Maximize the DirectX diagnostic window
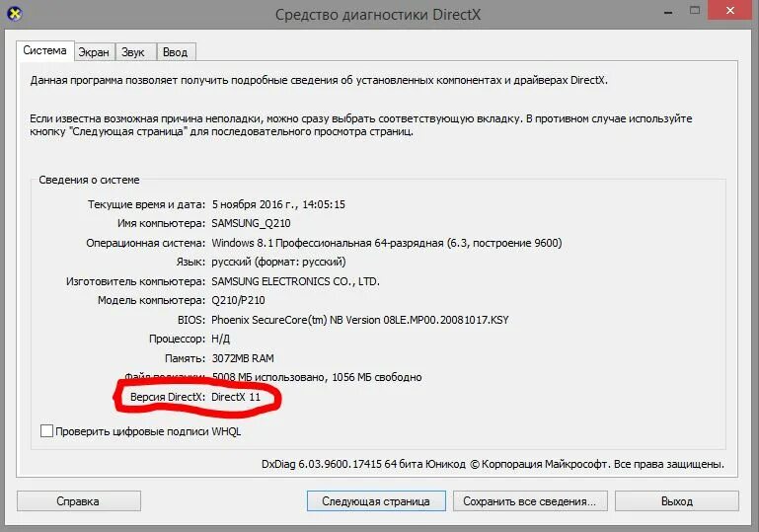The height and width of the screenshot is (532, 759). tap(695, 11)
